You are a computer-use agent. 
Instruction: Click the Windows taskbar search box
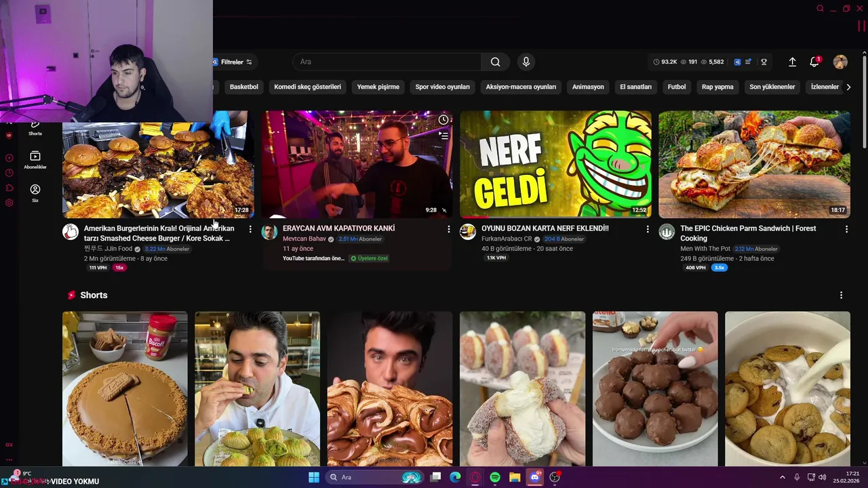[x=374, y=477]
